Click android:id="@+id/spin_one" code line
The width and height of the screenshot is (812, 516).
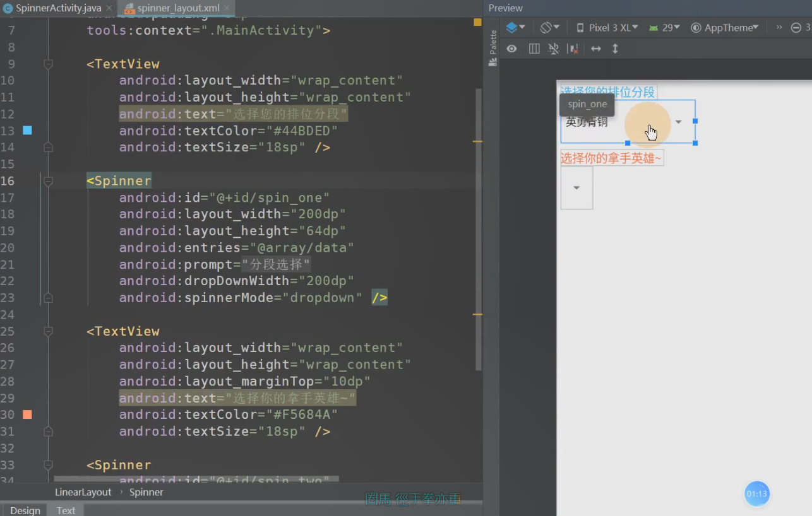point(224,197)
